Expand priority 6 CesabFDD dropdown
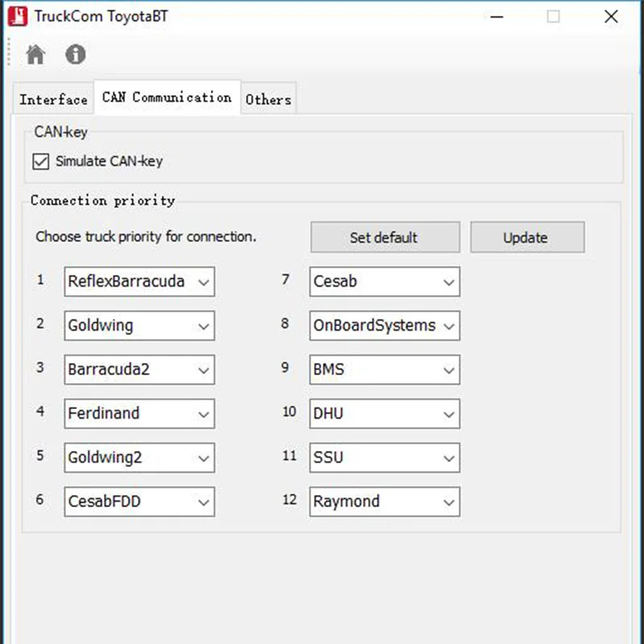Image resolution: width=644 pixels, height=644 pixels. pos(139,502)
